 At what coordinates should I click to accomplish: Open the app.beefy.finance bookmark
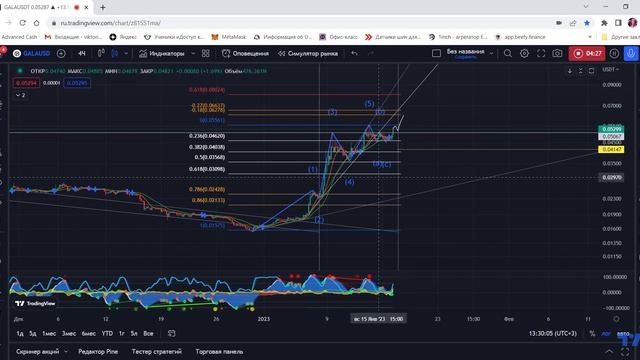coord(520,37)
